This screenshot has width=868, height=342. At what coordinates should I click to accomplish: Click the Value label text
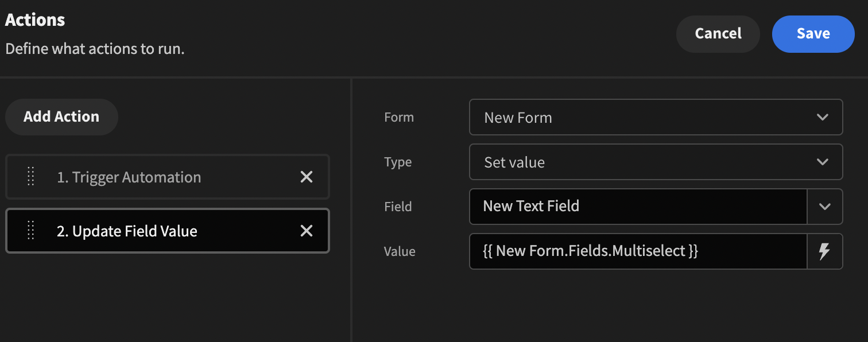click(400, 251)
